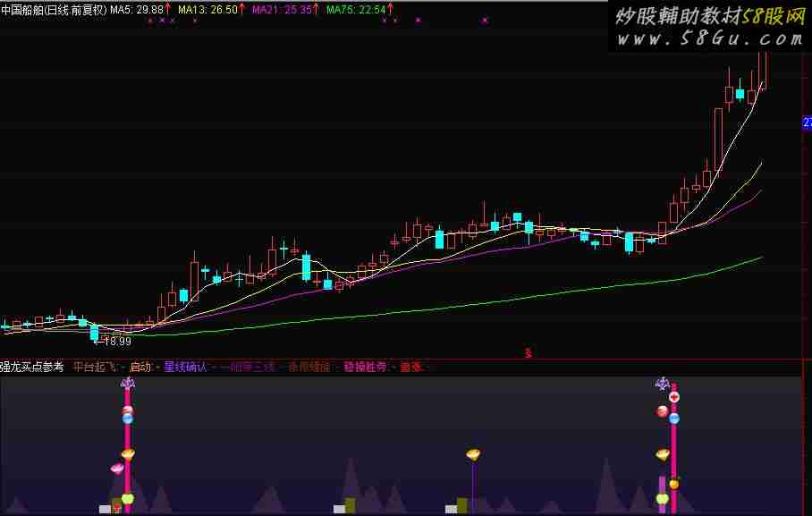Click the gold ingot icon in the middle
812x516 pixels.
(x=473, y=454)
